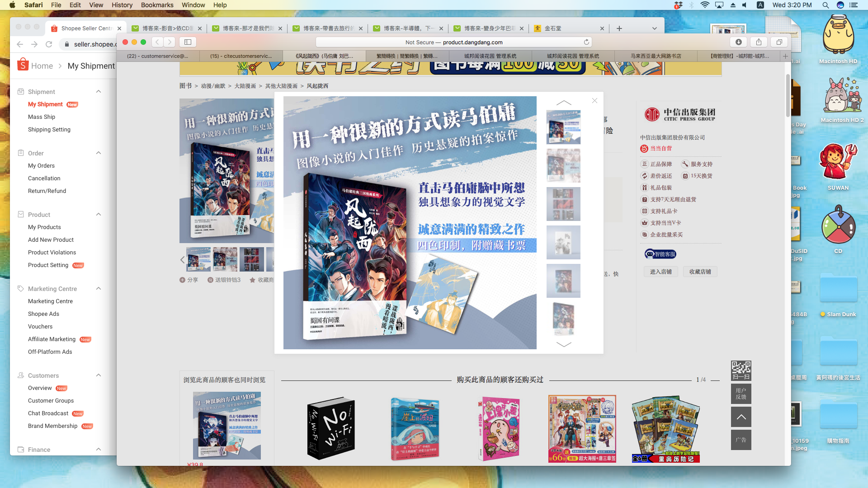868x488 pixels.
Task: Click 大陆漫画 breadcrumb link
Action: [x=245, y=86]
